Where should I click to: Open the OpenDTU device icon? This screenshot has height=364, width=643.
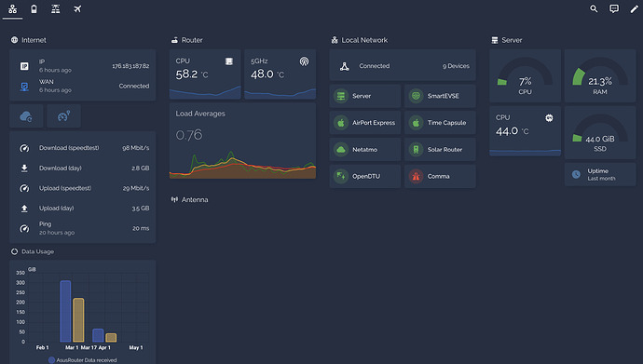click(x=341, y=177)
